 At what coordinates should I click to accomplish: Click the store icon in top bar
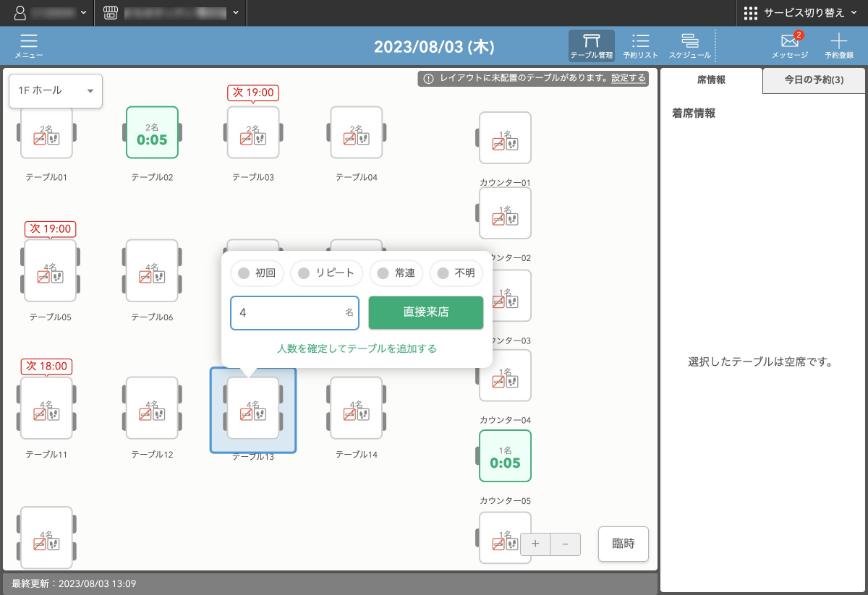click(x=110, y=12)
